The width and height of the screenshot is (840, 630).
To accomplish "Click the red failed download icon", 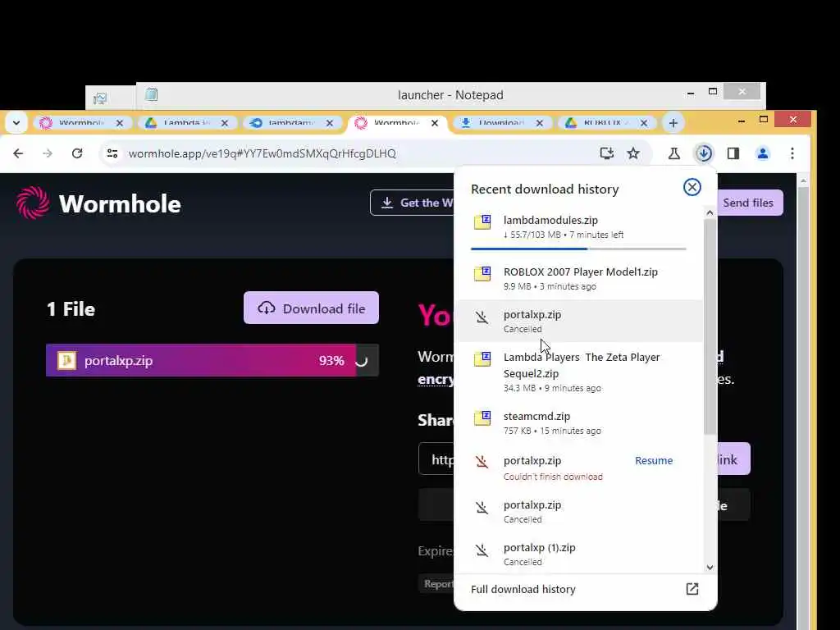I will [482, 461].
